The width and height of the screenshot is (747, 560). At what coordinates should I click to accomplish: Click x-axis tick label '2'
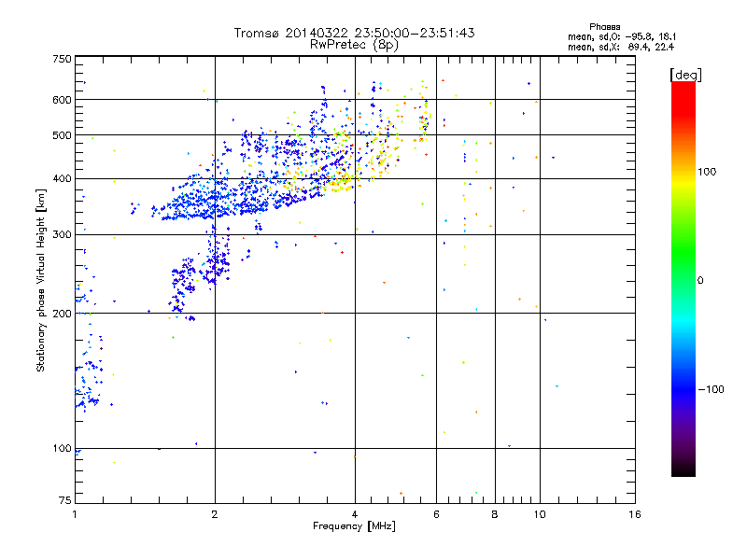(215, 514)
